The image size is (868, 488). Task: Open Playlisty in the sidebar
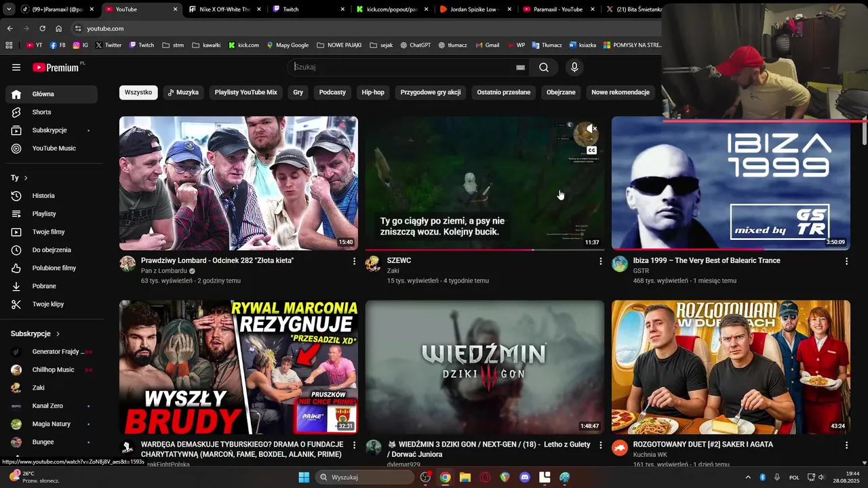pos(52,213)
